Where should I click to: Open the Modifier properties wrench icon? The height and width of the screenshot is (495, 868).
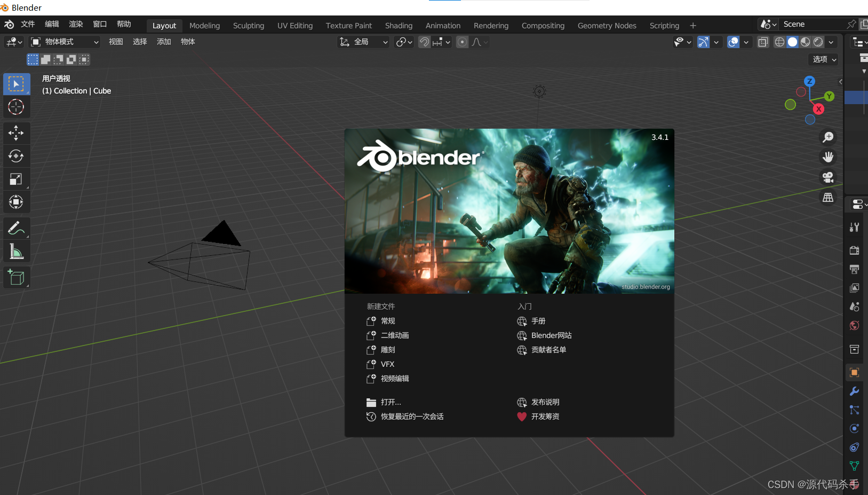point(854,391)
